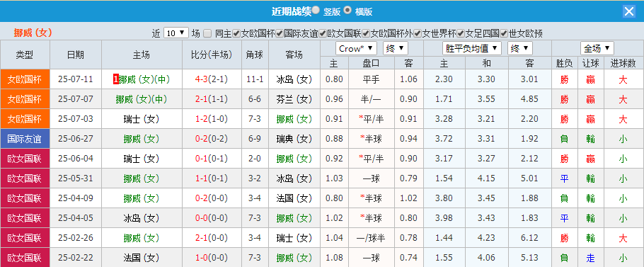The image size is (644, 267).
Task: Uncheck the 女欧国杯外 filter checkbox
Action: 366,33
